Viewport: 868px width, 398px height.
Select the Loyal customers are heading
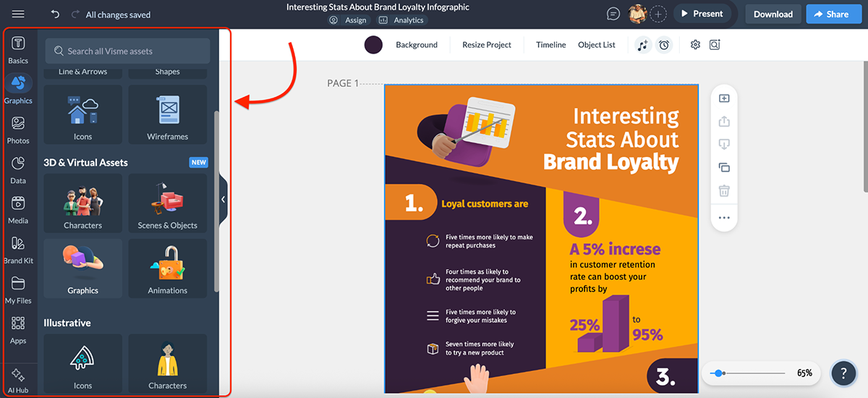click(485, 204)
